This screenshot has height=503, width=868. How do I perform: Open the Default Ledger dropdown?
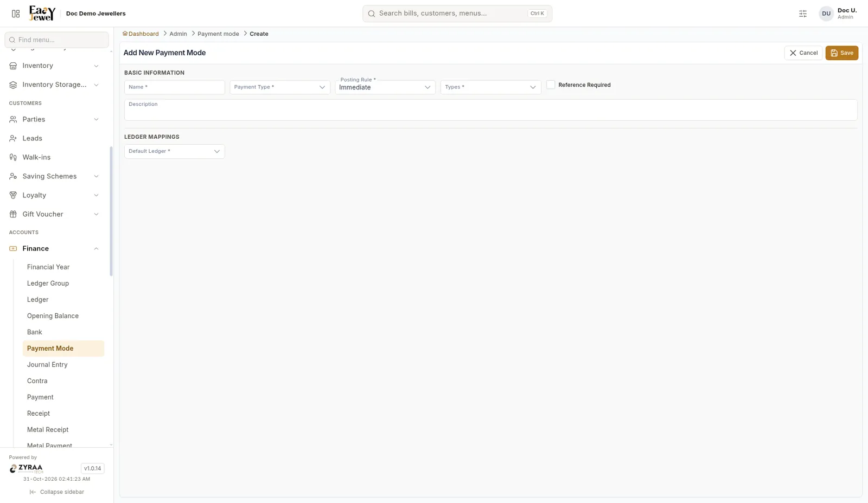coord(175,151)
